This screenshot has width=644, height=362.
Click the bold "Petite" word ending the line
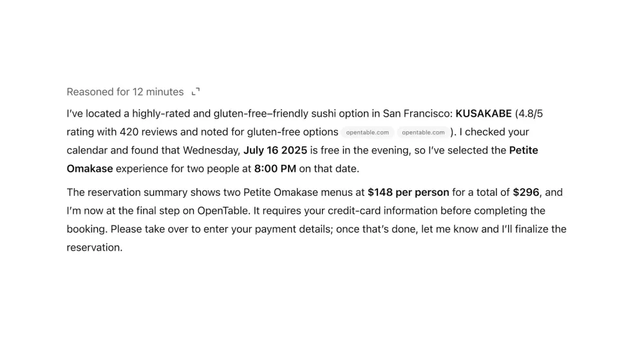[524, 150]
